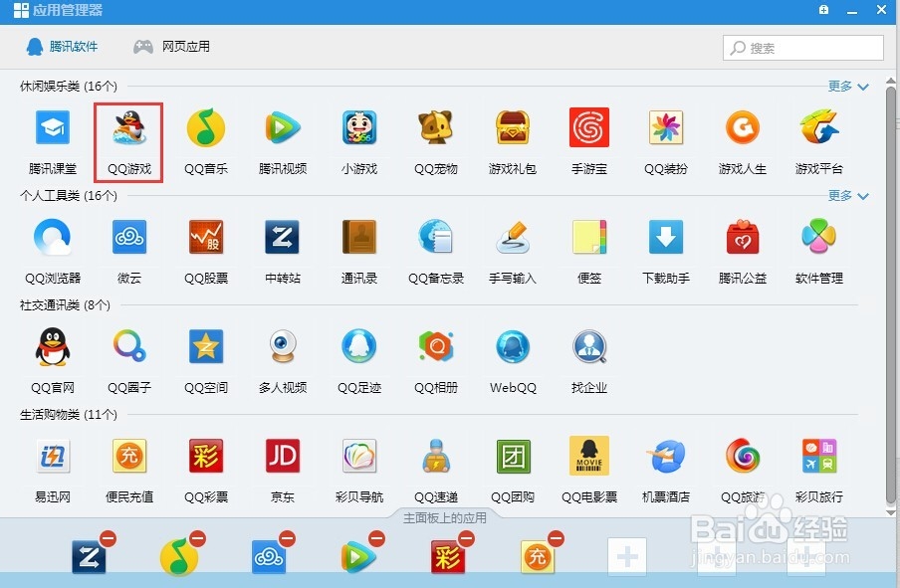Switch to the 腾讯软件 tab
Screen dimensions: 900x588
pos(62,47)
